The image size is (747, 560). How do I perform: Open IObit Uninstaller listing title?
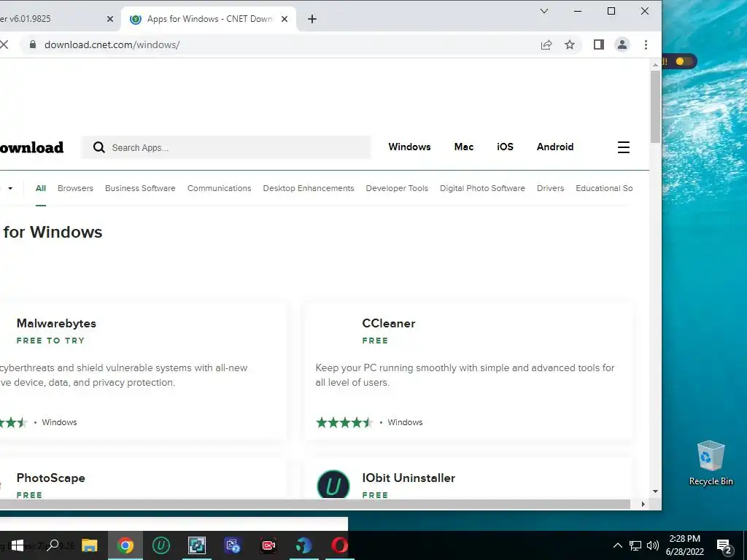click(x=409, y=478)
